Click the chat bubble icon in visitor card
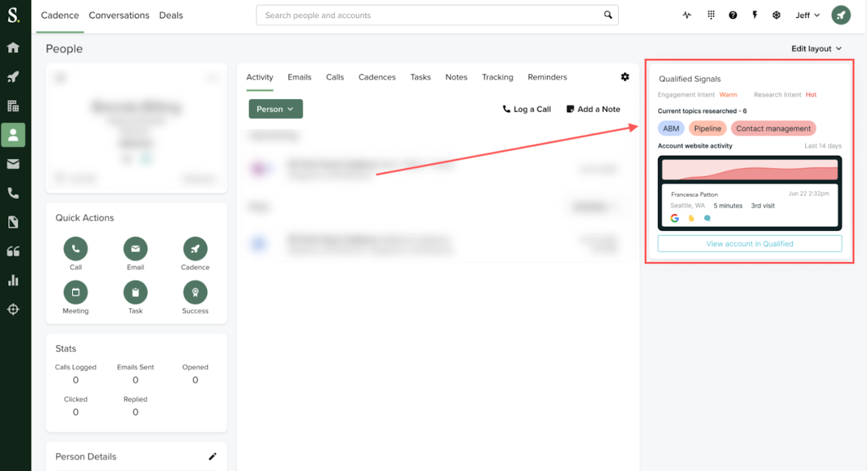 [x=707, y=218]
